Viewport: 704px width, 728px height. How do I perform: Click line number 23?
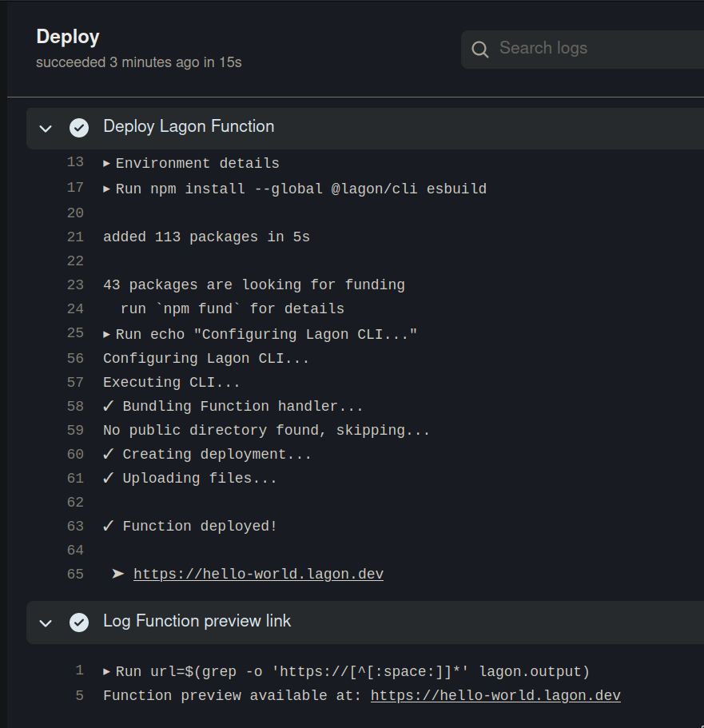coord(75,284)
